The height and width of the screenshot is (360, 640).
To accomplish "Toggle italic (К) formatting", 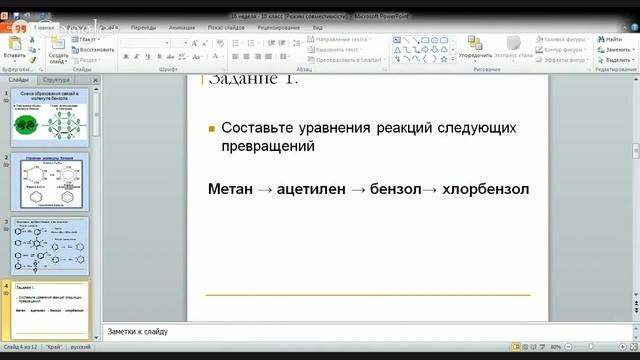I will (x=137, y=57).
